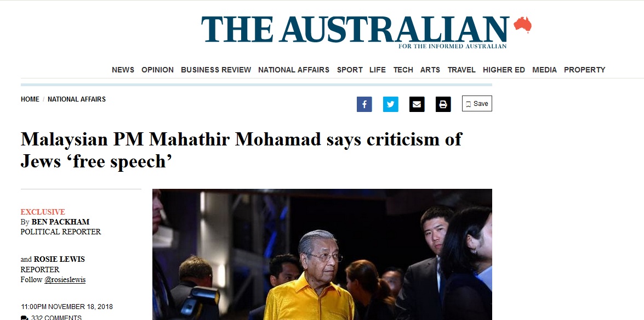Open the TECH section
644x320 pixels.
pos(403,70)
